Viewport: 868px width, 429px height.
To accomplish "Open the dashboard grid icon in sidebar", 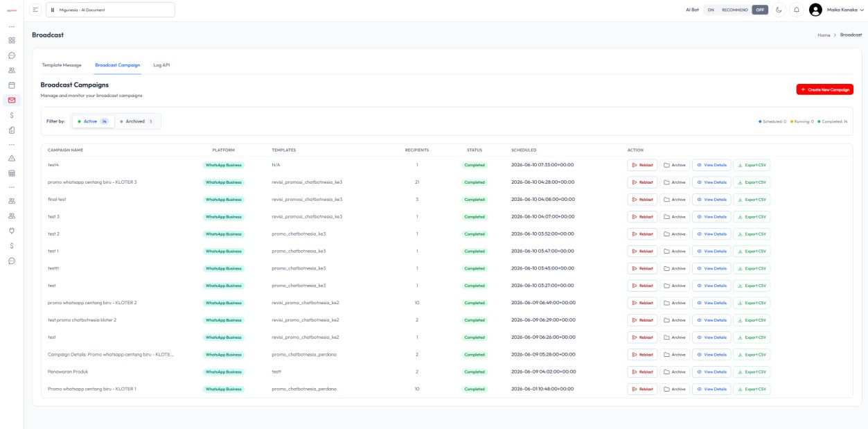I will tap(12, 40).
